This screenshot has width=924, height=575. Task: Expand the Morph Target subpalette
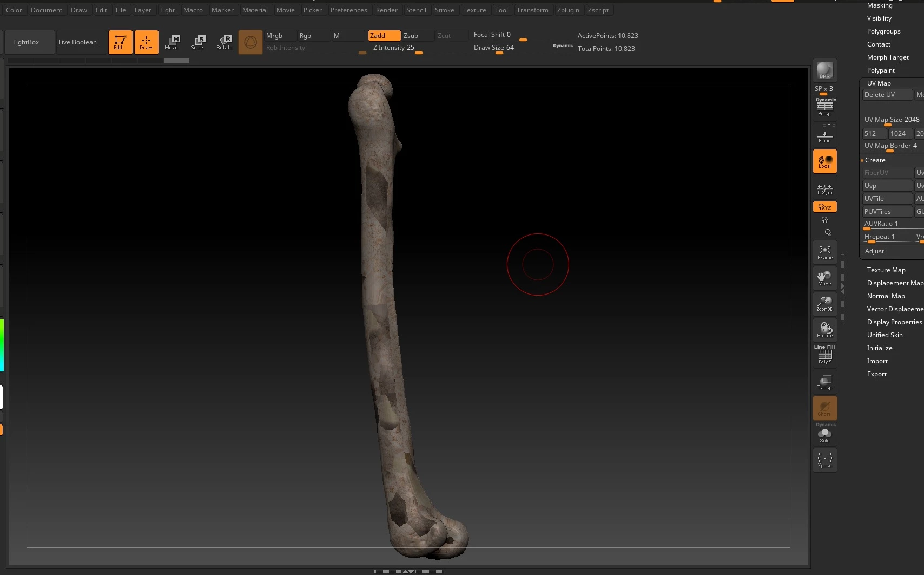888,57
